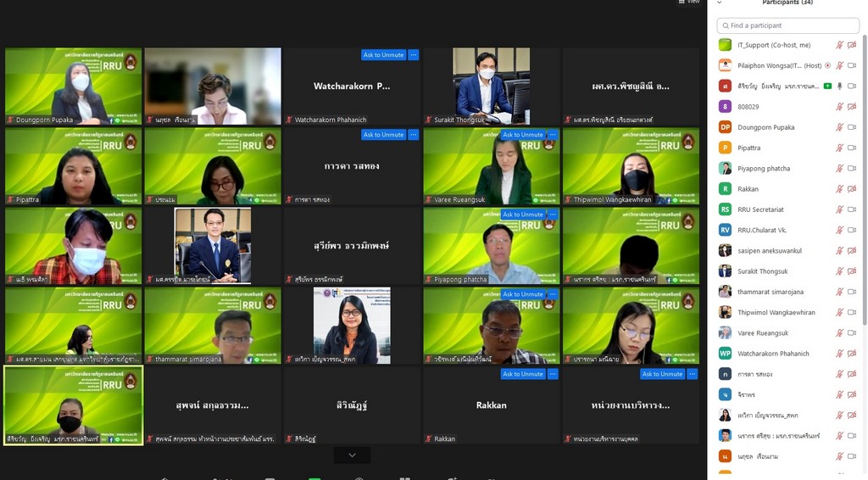Click Ask to Unmute on Watcharakorn P... tile

click(x=383, y=55)
